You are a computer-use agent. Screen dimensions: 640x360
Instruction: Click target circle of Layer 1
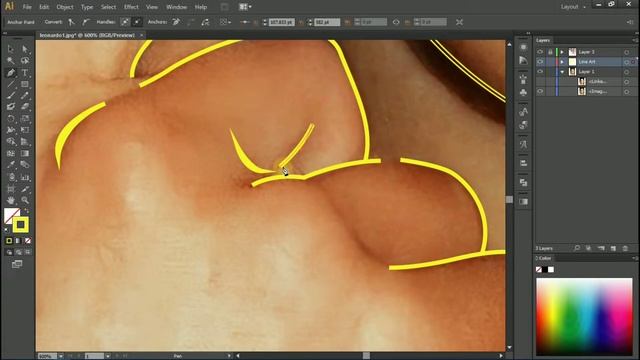[x=627, y=72]
